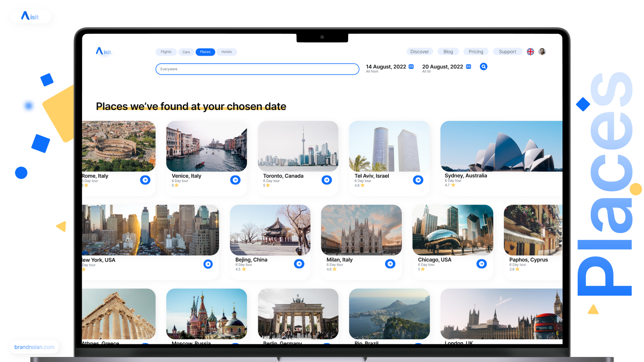Click the 4.7 star rating for Sydney
644x362 pixels.
click(450, 185)
